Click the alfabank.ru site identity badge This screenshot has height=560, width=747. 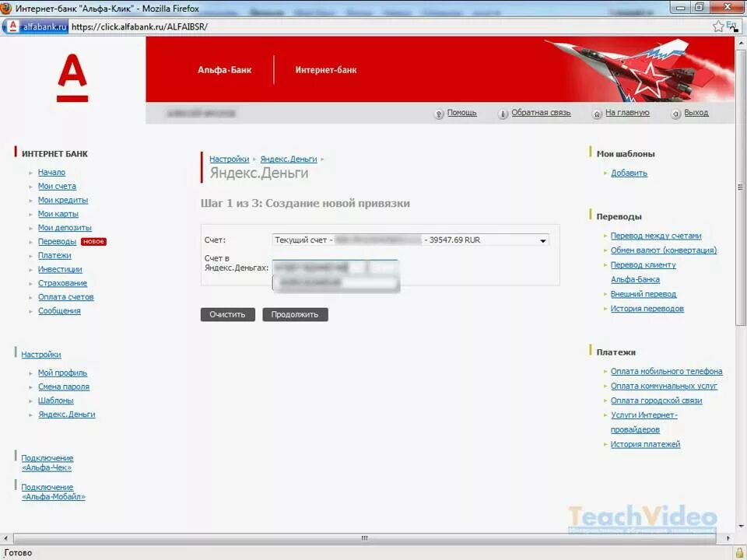pos(37,26)
